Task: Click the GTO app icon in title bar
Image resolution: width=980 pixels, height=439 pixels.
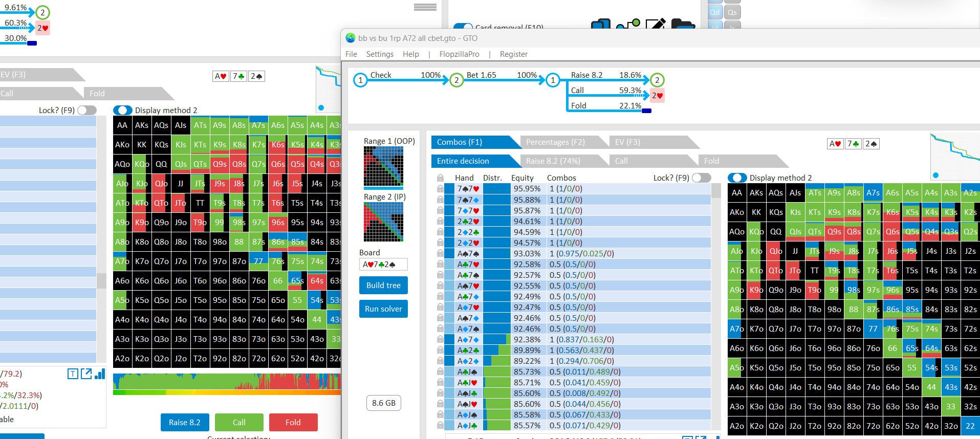Action: point(351,38)
